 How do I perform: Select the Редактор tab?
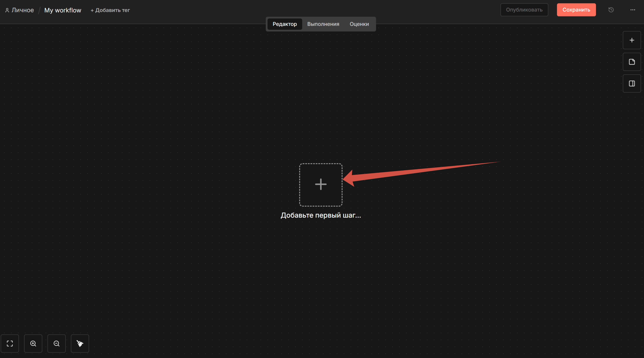point(284,24)
